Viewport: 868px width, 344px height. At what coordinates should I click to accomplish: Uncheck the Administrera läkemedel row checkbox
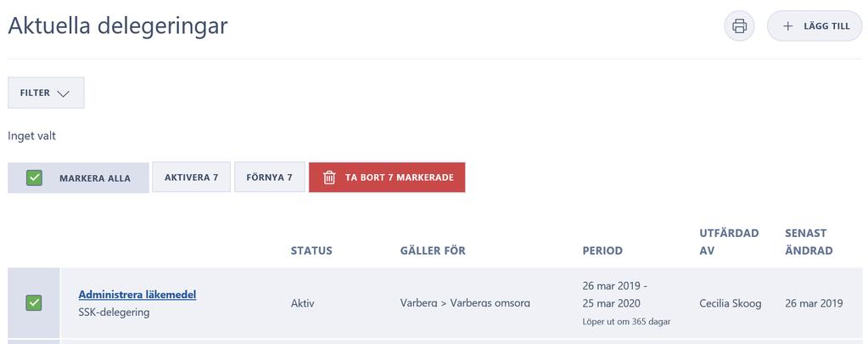[x=34, y=303]
